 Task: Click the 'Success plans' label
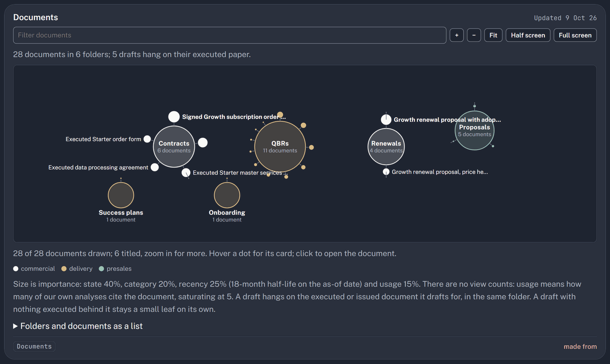(121, 213)
